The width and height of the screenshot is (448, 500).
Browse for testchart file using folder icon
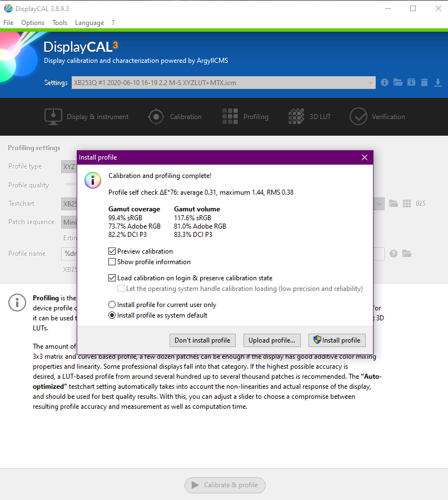point(394,204)
